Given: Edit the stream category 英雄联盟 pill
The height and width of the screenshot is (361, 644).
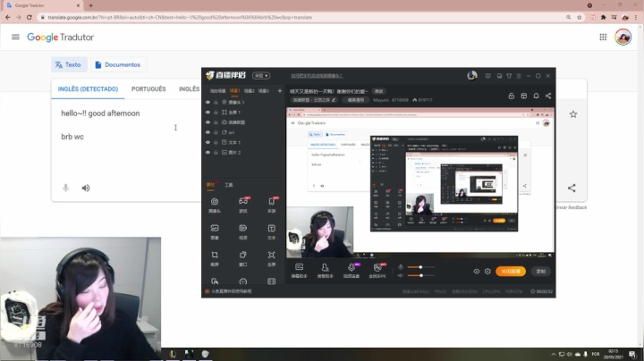Looking at the screenshot, I should click(314, 100).
